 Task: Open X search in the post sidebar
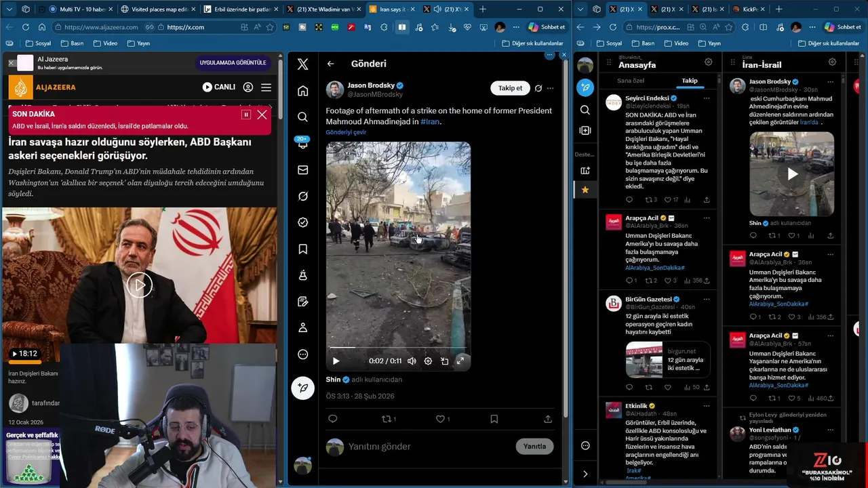pos(303,117)
